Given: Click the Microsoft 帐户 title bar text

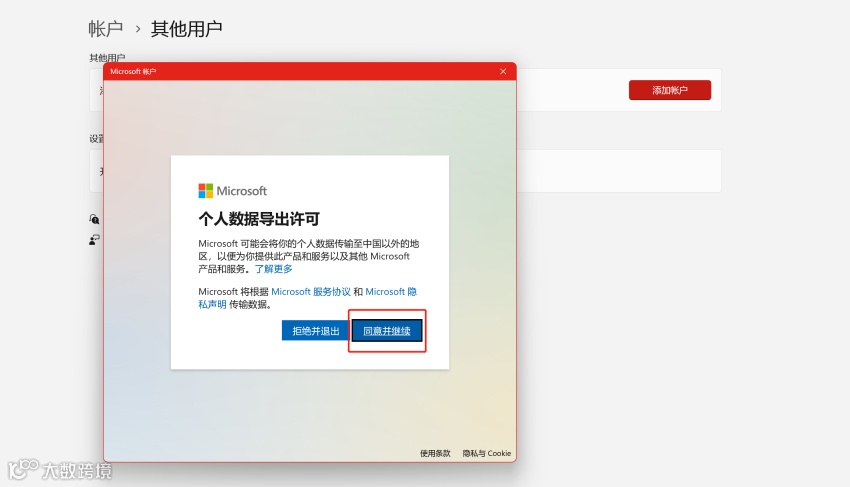Looking at the screenshot, I should point(133,72).
